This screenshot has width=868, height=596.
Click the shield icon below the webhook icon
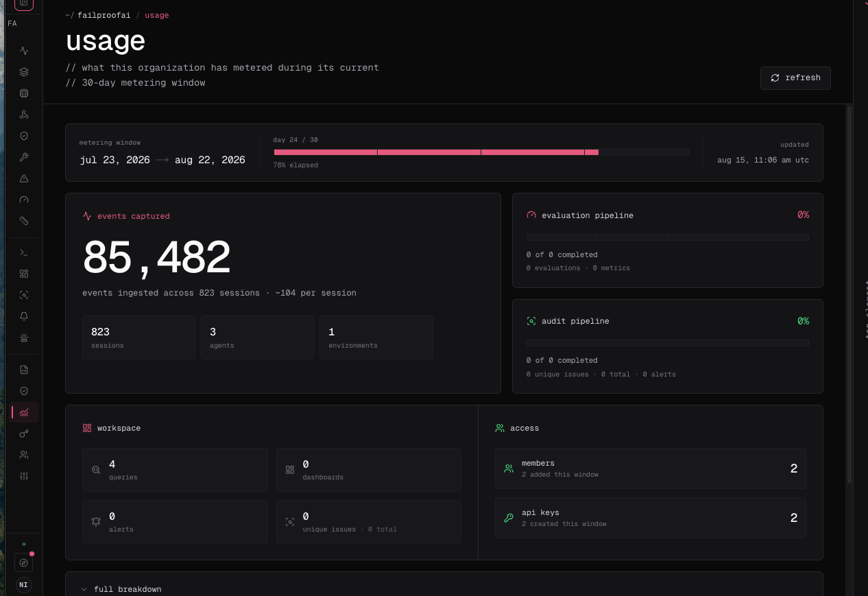click(24, 136)
